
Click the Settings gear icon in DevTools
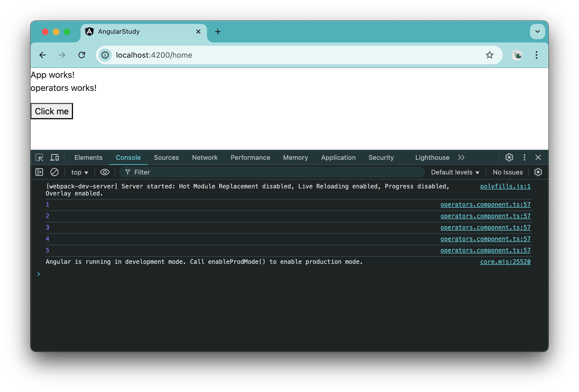point(509,157)
